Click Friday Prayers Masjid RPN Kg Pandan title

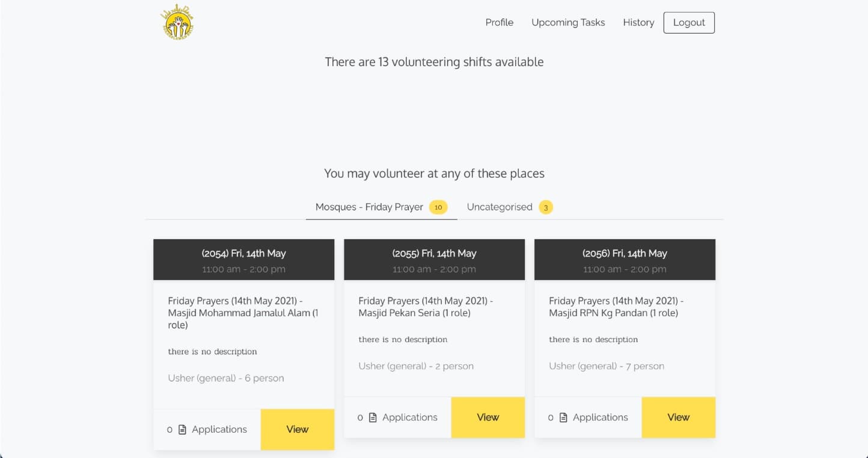(616, 307)
